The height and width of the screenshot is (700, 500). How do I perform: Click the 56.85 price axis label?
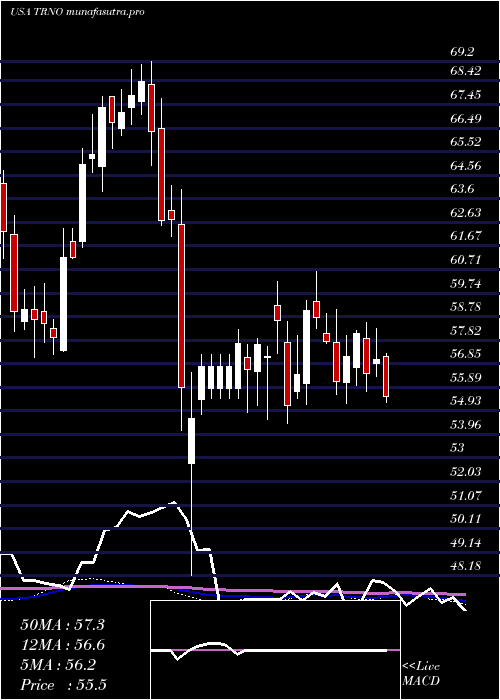[466, 354]
